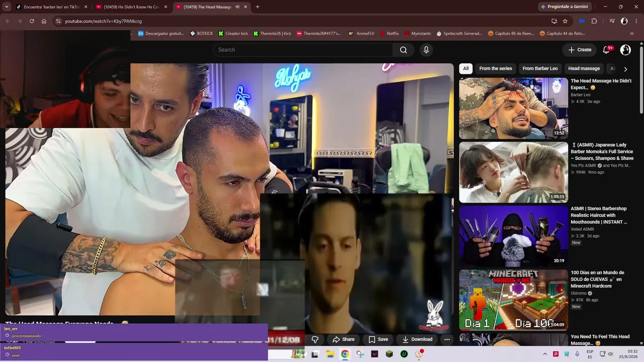Bookmark this page with the star icon

(565, 21)
